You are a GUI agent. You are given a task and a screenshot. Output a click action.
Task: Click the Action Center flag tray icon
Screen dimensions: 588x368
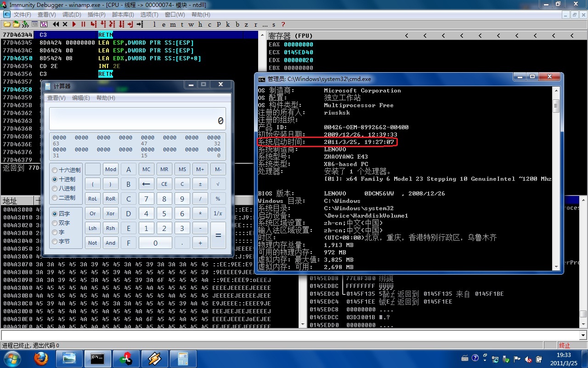518,359
